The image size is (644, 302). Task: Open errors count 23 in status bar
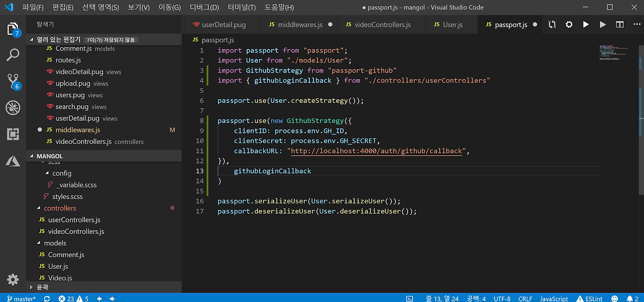[66, 298]
